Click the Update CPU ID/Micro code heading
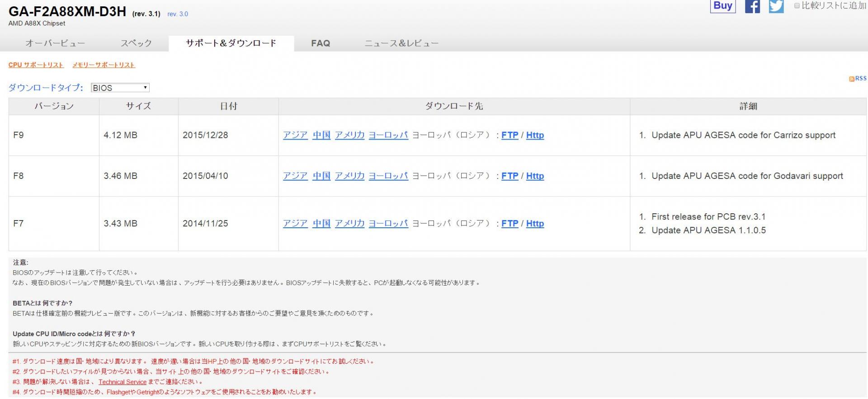Viewport: 868px width, 399px height. pyautogui.click(x=74, y=334)
